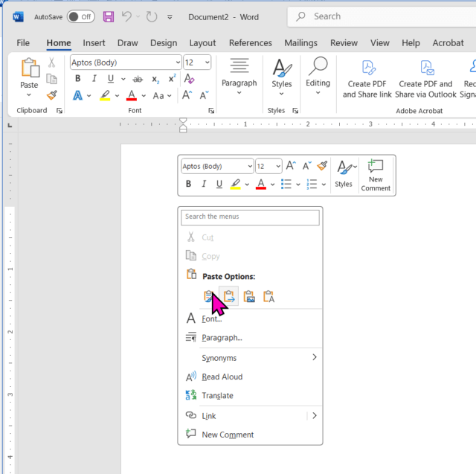Toggle the AutoSave switch
The width and height of the screenshot is (476, 474).
[x=81, y=16]
